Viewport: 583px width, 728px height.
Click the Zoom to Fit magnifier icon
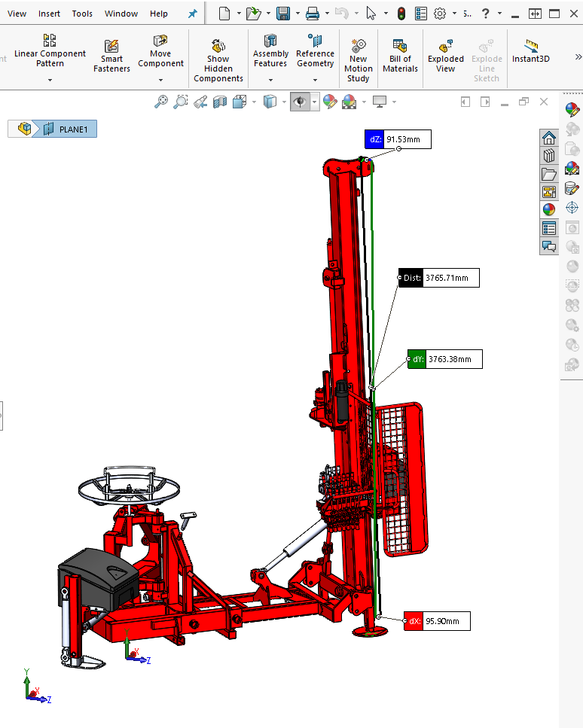[160, 102]
